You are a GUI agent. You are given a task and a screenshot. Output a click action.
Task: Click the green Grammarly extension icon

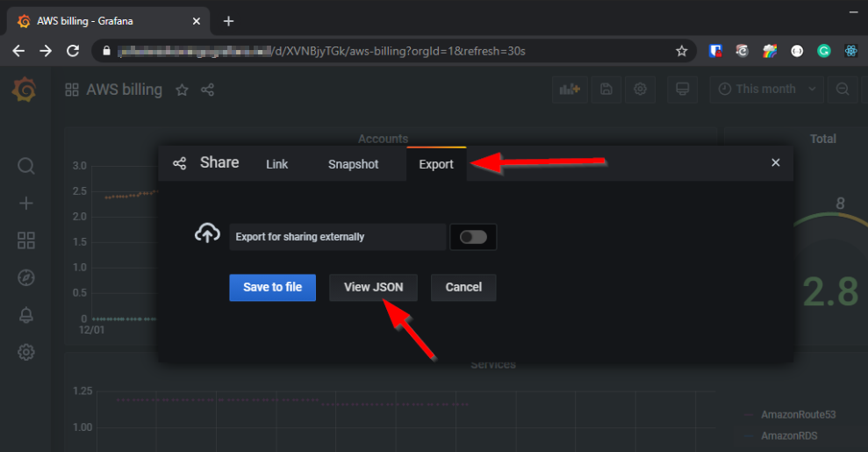pos(824,51)
